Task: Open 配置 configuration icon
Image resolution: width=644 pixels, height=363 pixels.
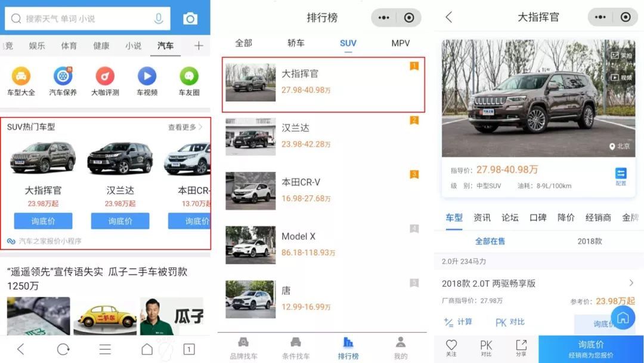Action: [621, 176]
